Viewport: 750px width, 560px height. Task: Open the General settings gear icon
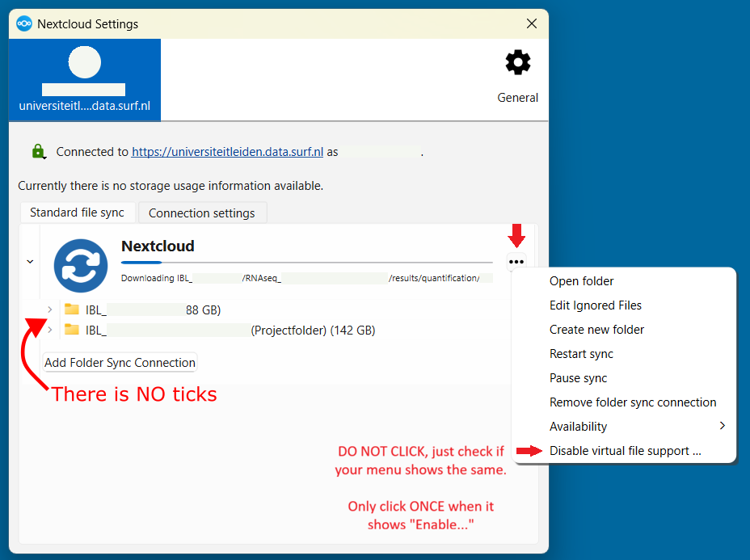coord(517,63)
